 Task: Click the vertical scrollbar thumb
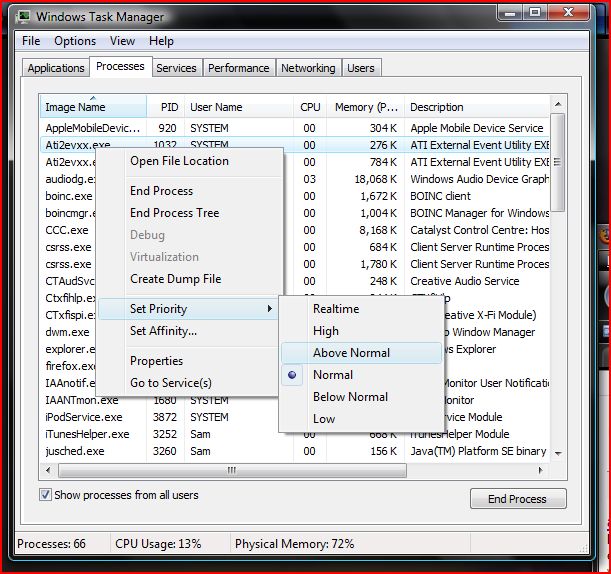coord(558,162)
